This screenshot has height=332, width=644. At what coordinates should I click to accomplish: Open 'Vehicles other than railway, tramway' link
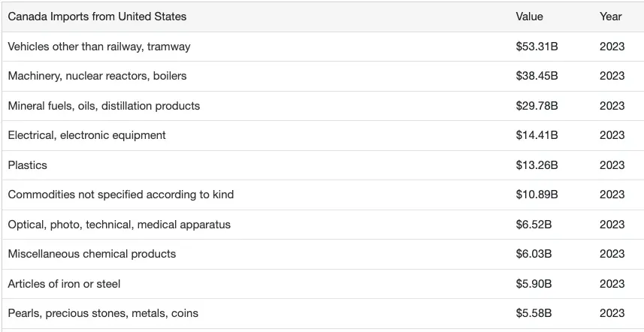[x=99, y=47]
